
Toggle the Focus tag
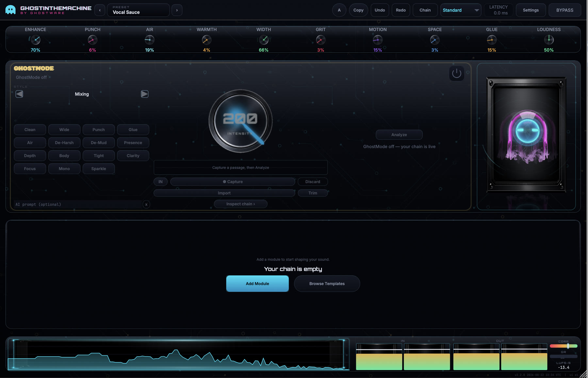pos(30,169)
